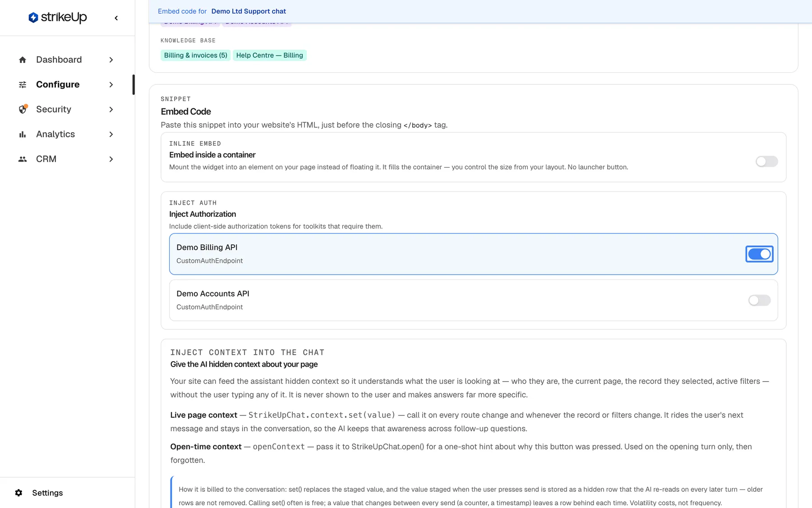
Task: Expand the Configure chevron
Action: (111, 84)
